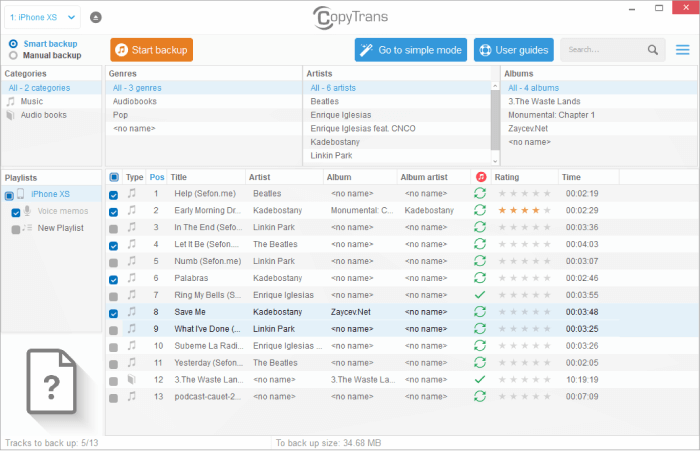The image size is (700, 451).
Task: Click the sync icon for In The End
Action: [x=480, y=227]
